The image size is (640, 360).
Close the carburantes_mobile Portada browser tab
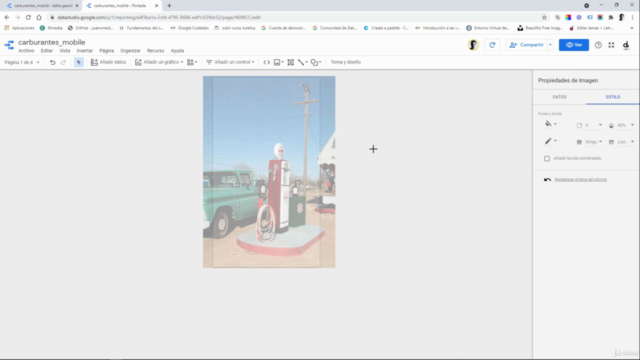tap(156, 6)
